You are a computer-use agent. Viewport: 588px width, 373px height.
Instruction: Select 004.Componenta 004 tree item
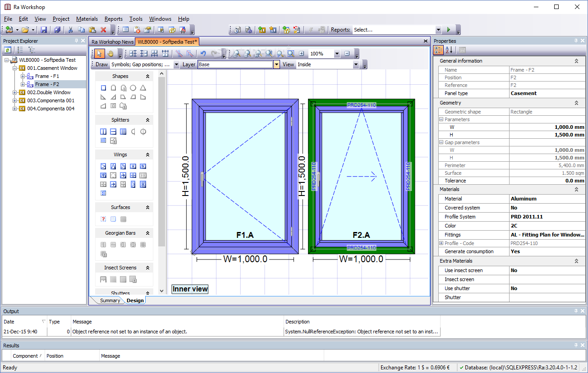coord(51,109)
